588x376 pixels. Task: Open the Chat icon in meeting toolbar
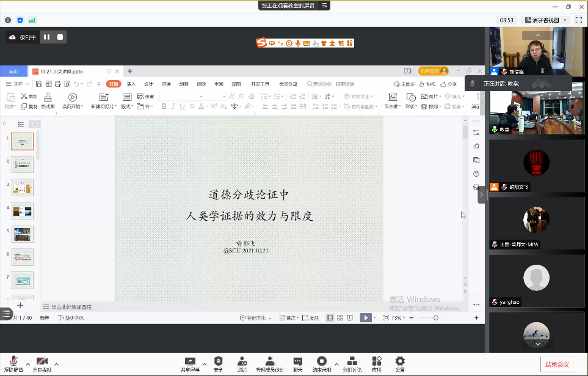coord(297,362)
